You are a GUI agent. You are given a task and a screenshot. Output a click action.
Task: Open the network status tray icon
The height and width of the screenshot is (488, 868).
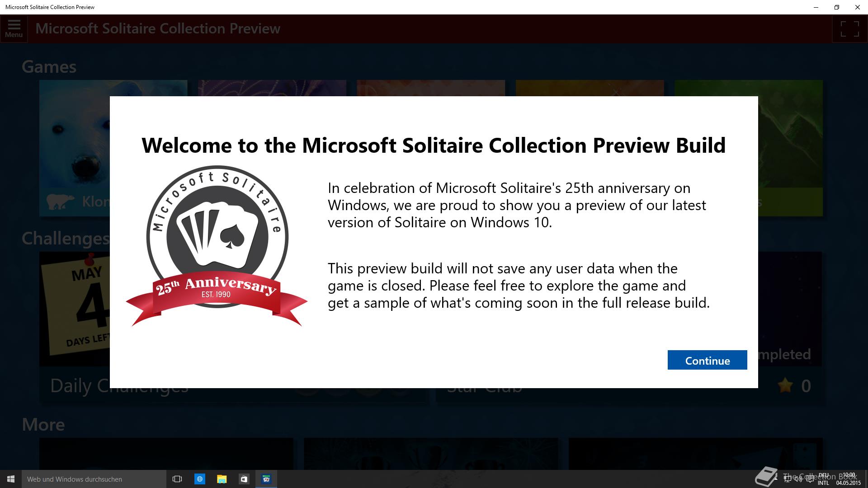click(788, 479)
